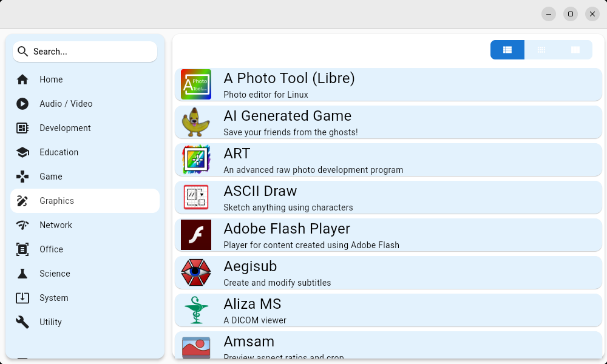
Task: Click the Game controller icon
Action: click(22, 177)
